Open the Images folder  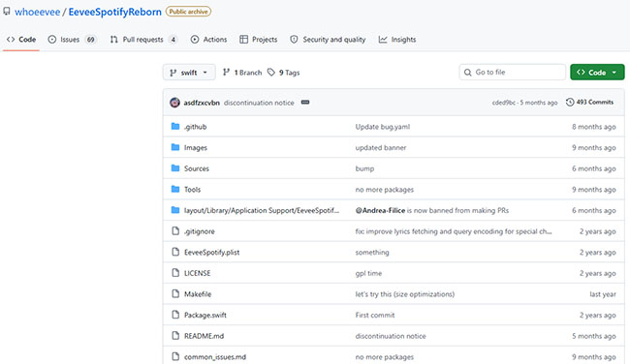[196, 148]
